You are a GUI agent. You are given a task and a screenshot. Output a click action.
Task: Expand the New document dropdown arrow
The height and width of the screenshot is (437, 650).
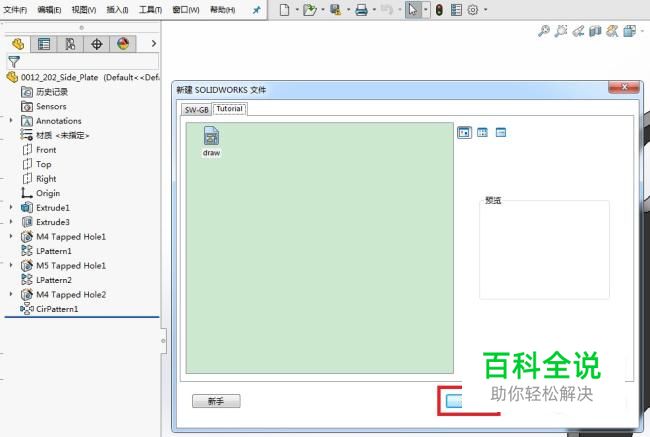(297, 10)
